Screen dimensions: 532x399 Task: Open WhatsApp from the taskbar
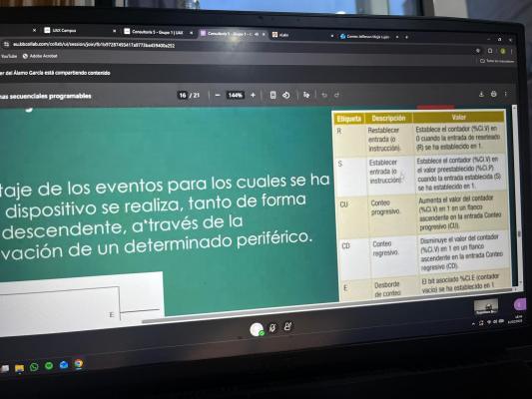point(34,367)
